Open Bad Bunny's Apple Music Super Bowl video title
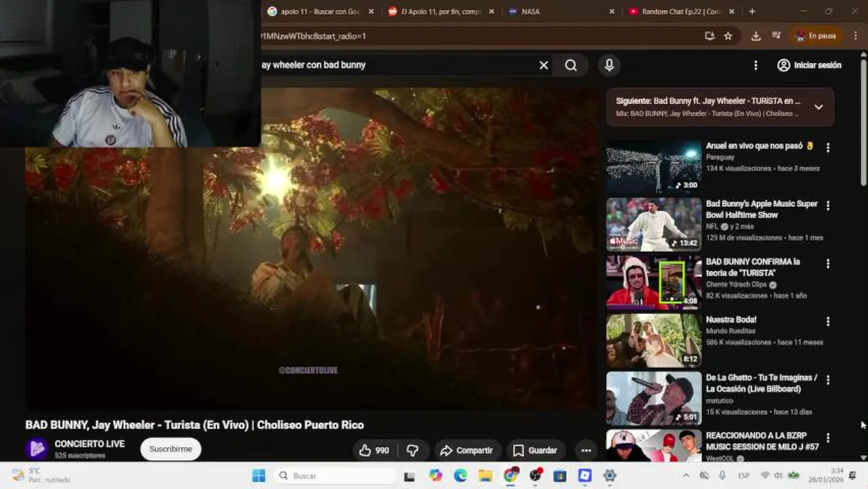Screen dimensions: 868x489 coord(761,209)
